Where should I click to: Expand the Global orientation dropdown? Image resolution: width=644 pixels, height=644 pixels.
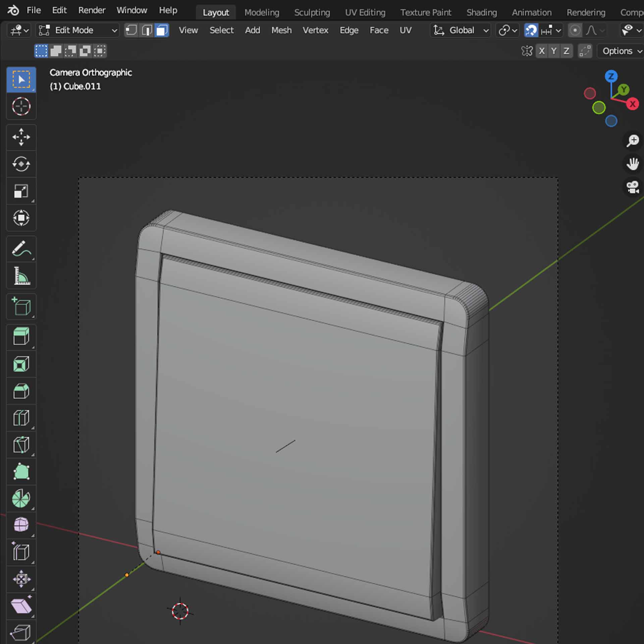click(461, 31)
